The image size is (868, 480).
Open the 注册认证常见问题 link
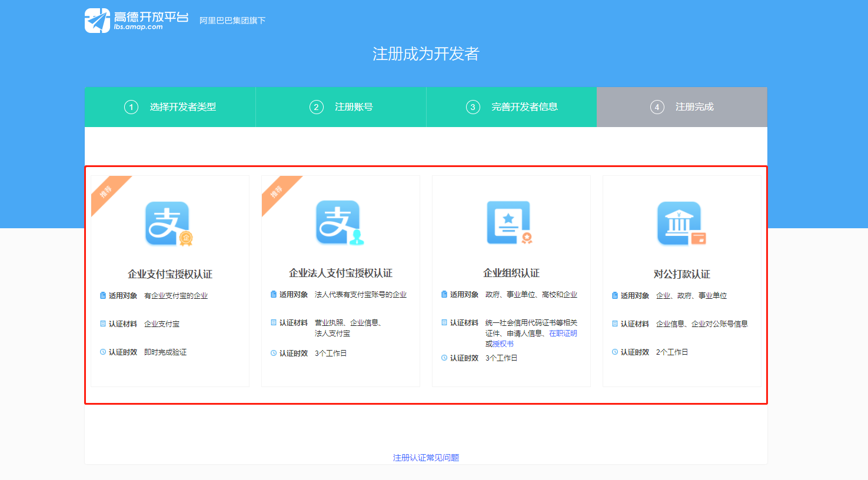point(426,458)
